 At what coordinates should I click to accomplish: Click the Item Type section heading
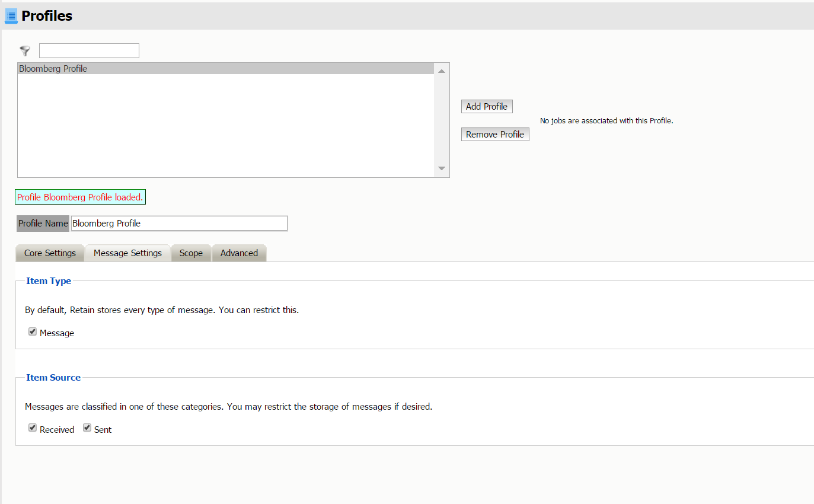coord(49,281)
